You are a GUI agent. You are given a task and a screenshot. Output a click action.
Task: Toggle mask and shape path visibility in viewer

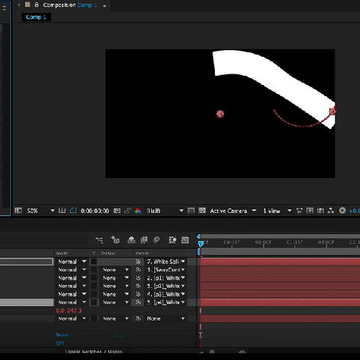tap(74, 211)
